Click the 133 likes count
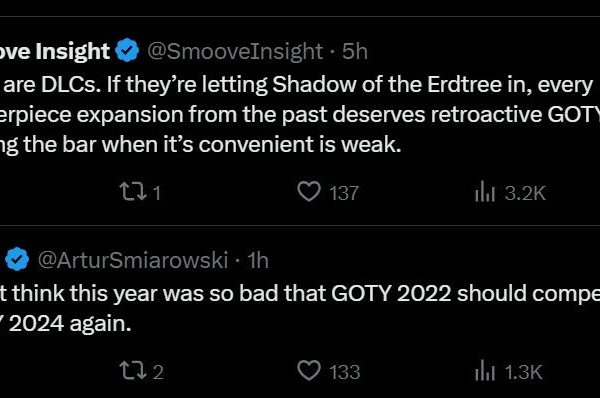Image resolution: width=600 pixels, height=398 pixels. pos(345,372)
